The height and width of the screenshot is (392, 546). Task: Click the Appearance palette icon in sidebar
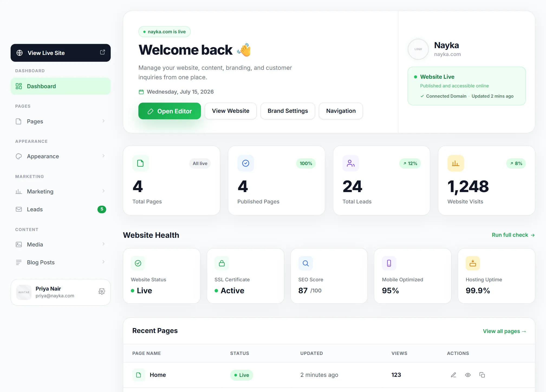(x=19, y=156)
